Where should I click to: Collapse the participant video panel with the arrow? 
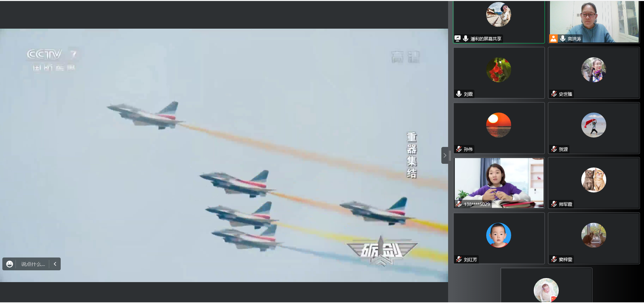tap(444, 155)
